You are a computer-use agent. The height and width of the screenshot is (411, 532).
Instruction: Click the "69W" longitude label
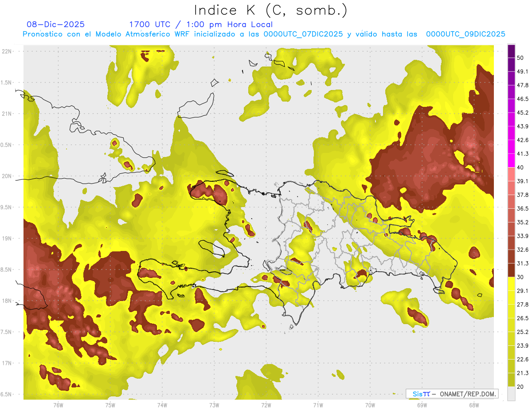tap(422, 405)
